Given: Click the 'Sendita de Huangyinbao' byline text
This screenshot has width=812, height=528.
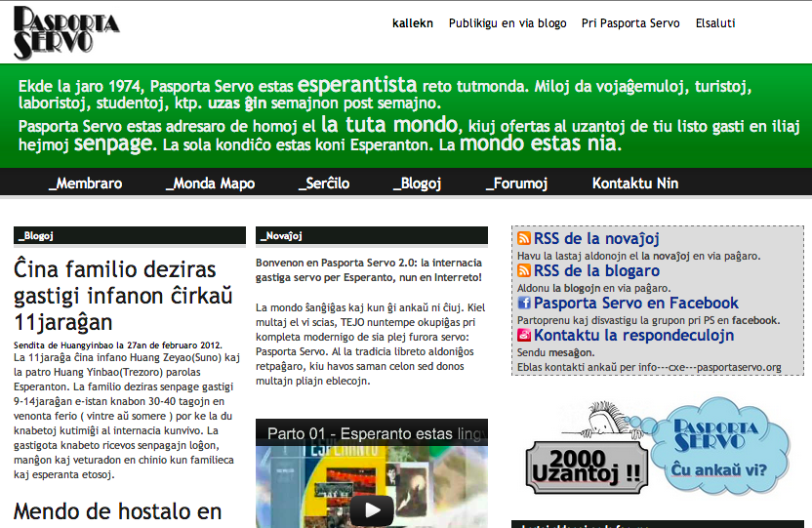Looking at the screenshot, I should (x=117, y=345).
